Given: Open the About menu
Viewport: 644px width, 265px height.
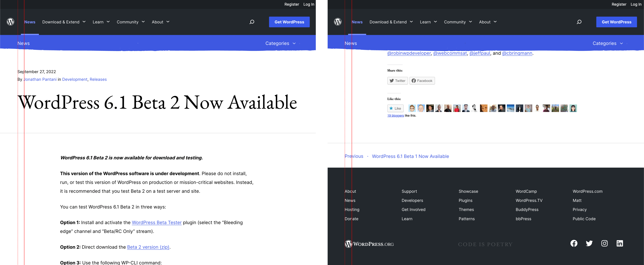Looking at the screenshot, I should click(x=158, y=22).
